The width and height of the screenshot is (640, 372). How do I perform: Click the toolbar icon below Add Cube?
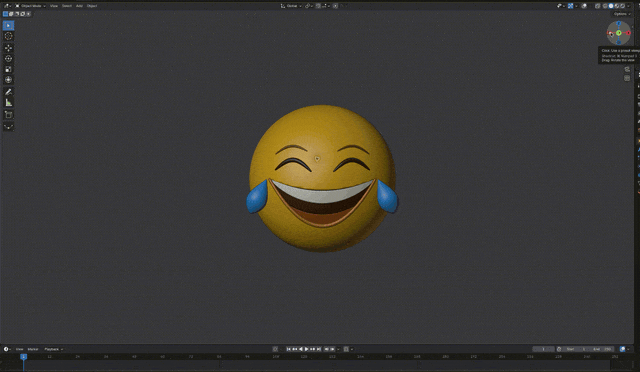point(8,127)
